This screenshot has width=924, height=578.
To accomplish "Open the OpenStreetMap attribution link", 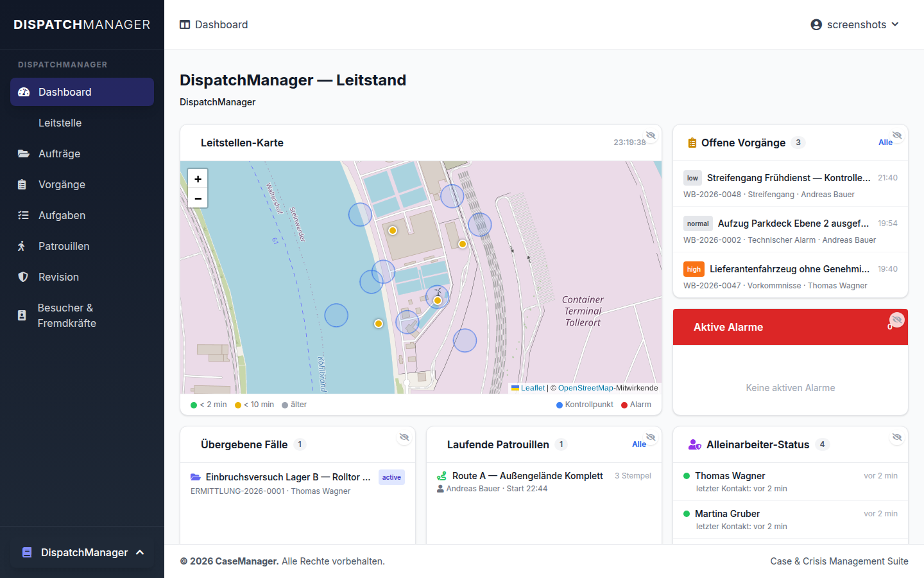I will (586, 388).
